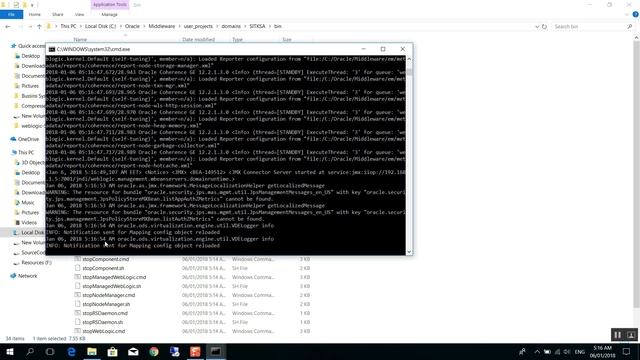This screenshot has height=360, width=640.
Task: Click the stopComponent.sh file icon
Action: point(77,268)
